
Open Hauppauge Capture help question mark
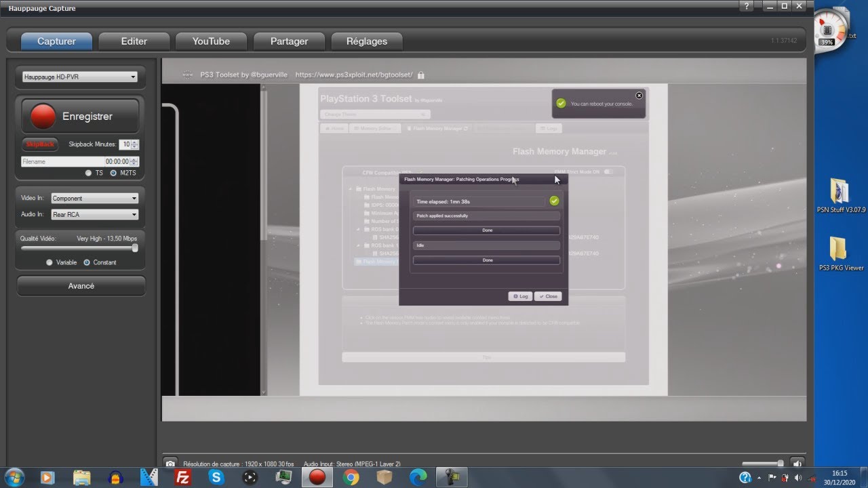tap(745, 7)
